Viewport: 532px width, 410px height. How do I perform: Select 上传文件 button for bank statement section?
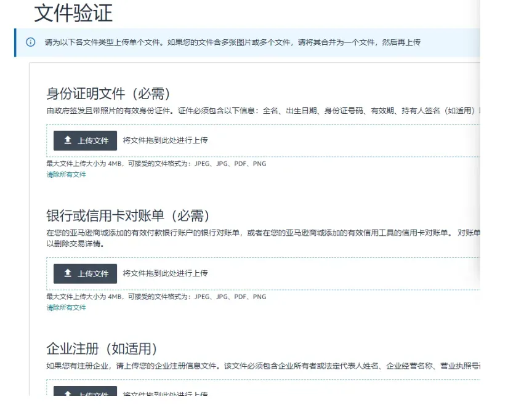(x=85, y=273)
